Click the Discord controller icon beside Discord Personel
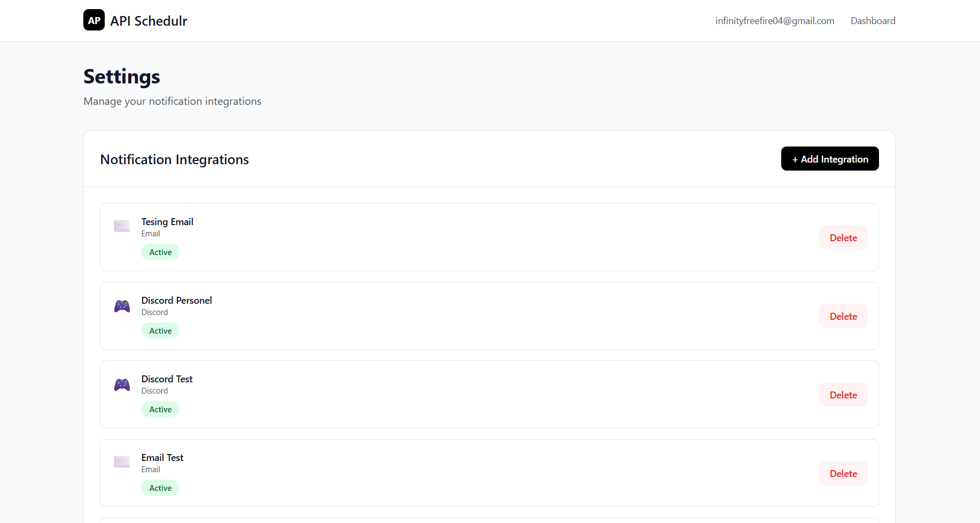Image resolution: width=980 pixels, height=523 pixels. click(121, 305)
